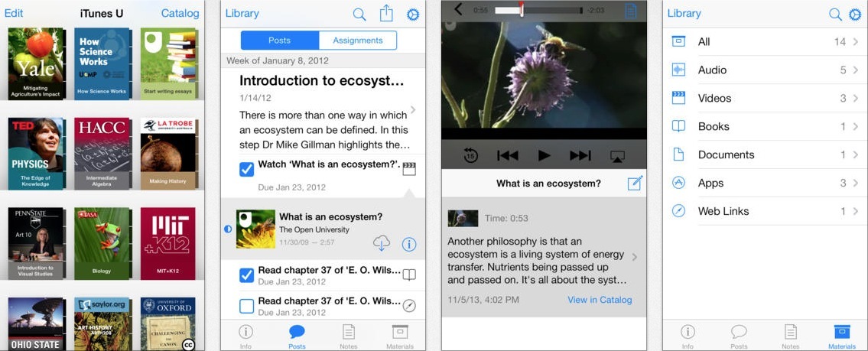Open the Books row chevron
This screenshot has height=351, width=868.
(x=856, y=126)
